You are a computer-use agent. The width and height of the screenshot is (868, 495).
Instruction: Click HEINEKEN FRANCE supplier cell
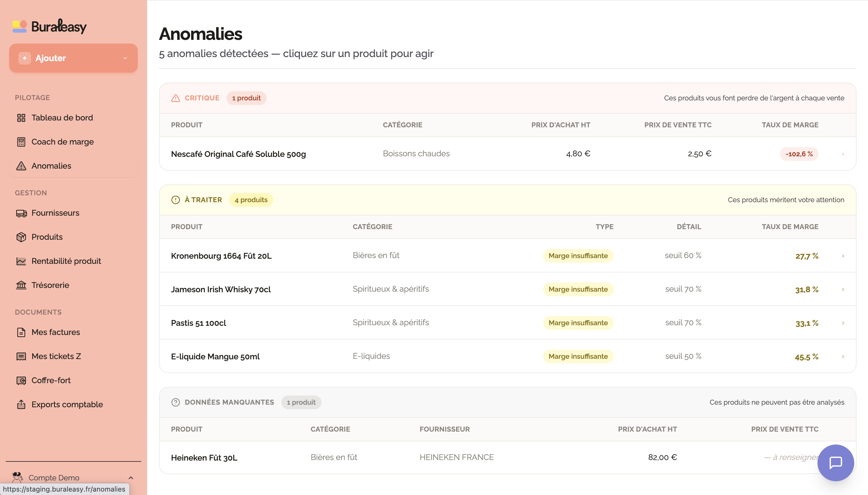(456, 458)
